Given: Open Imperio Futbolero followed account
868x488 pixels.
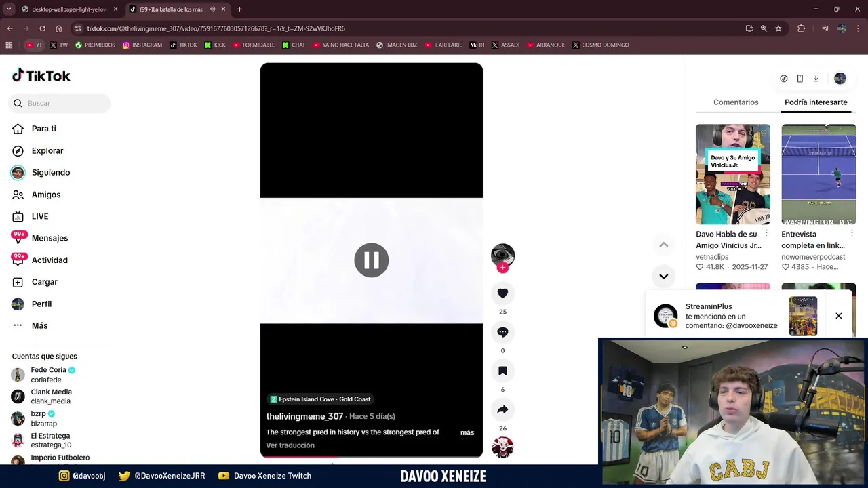Looking at the screenshot, I should pos(51,458).
